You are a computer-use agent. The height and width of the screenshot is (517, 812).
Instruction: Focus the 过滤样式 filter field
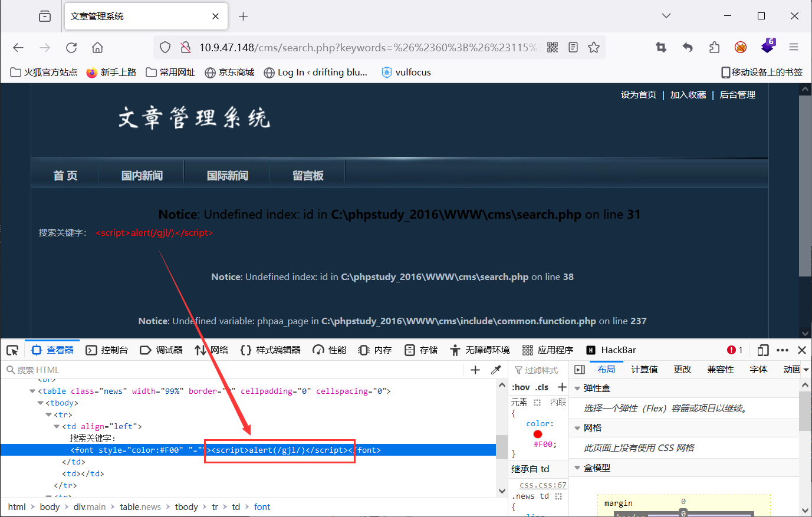pyautogui.click(x=538, y=370)
